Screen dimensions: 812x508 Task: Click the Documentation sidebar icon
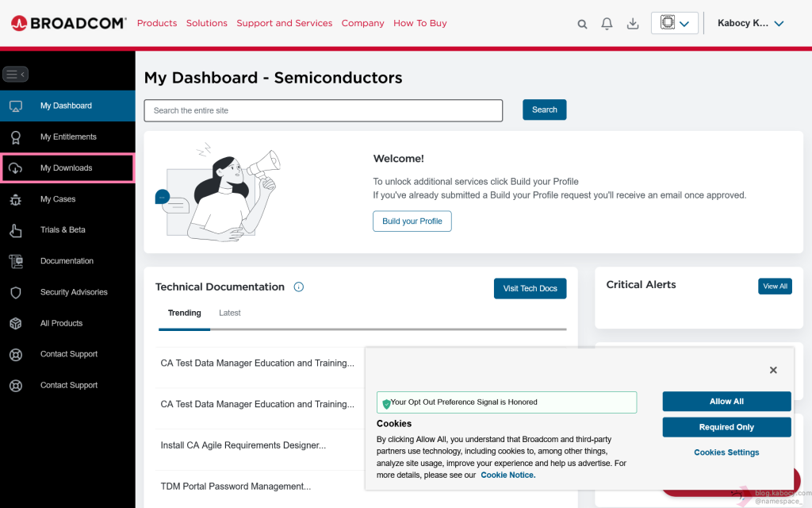click(x=15, y=261)
